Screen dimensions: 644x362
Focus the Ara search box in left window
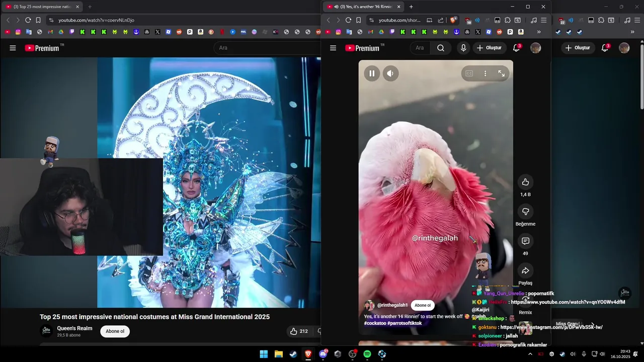(x=267, y=48)
